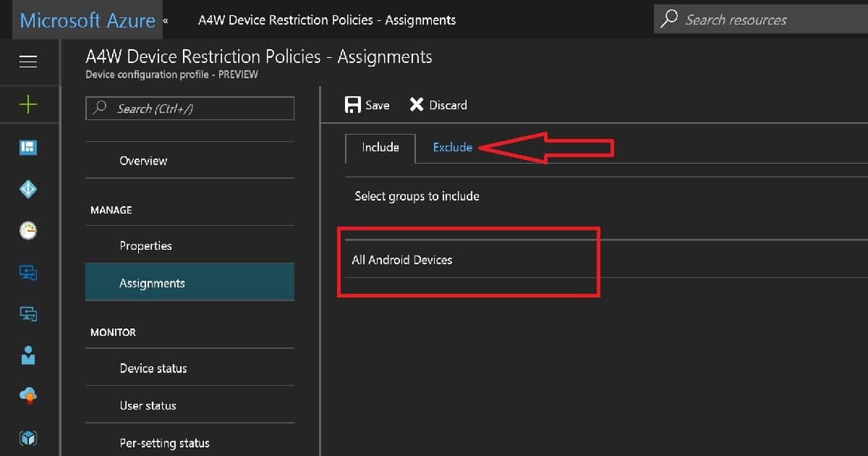
Task: Click the Discard button label
Action: [x=448, y=105]
